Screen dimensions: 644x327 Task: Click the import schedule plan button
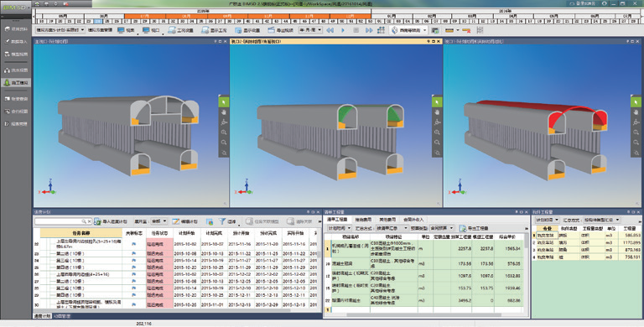point(111,221)
